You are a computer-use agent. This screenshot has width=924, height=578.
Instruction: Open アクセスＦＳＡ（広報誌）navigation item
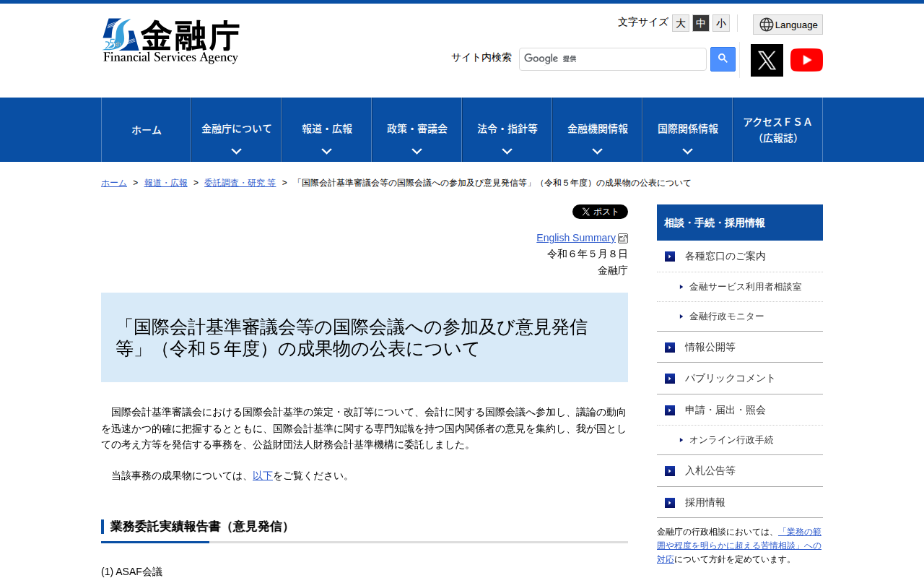(777, 129)
